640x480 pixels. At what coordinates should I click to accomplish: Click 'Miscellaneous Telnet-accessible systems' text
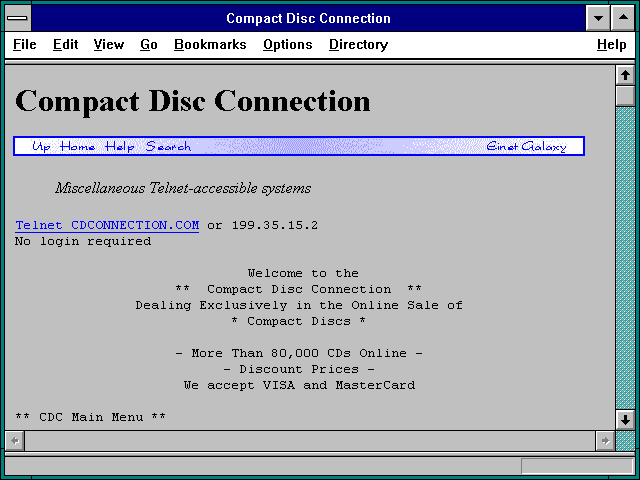pyautogui.click(x=183, y=188)
